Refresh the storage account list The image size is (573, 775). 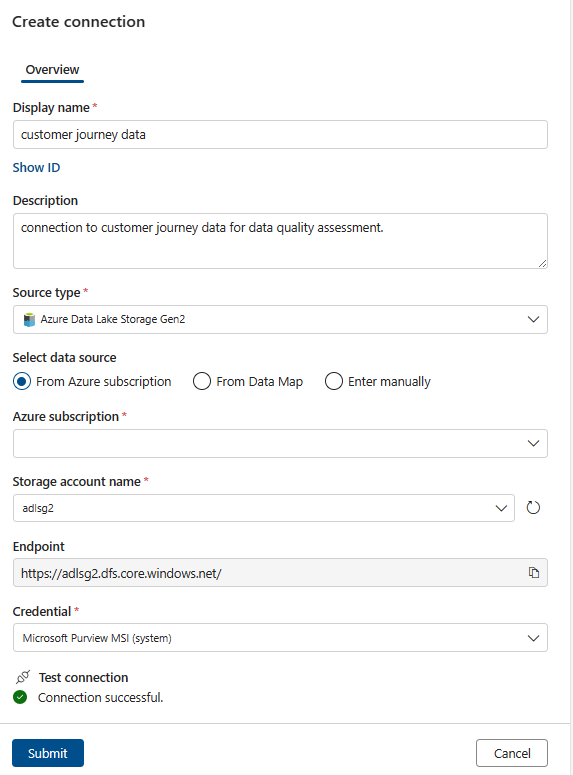coord(533,508)
